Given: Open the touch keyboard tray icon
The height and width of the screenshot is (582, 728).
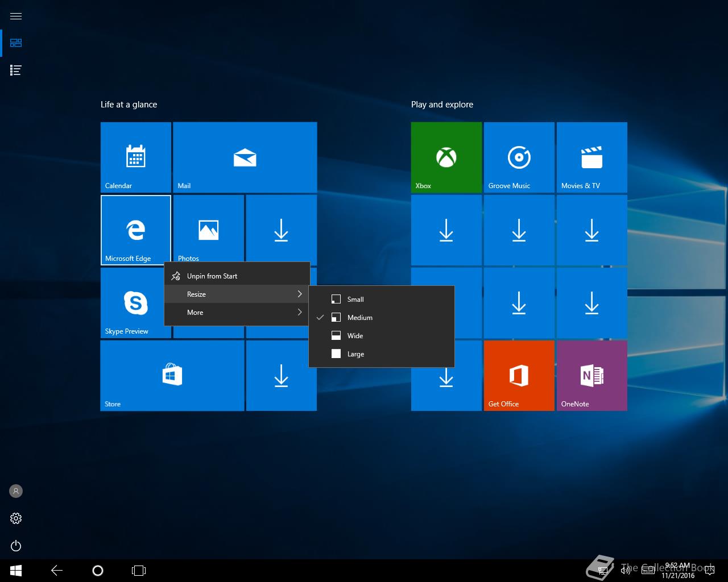Looking at the screenshot, I should click(x=648, y=571).
